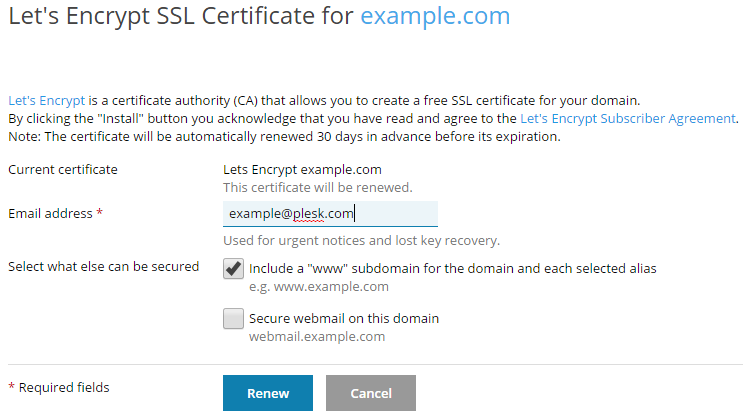Image resolution: width=743 pixels, height=413 pixels.
Task: Click the Let's Encrypt link in description
Action: pyautogui.click(x=46, y=101)
